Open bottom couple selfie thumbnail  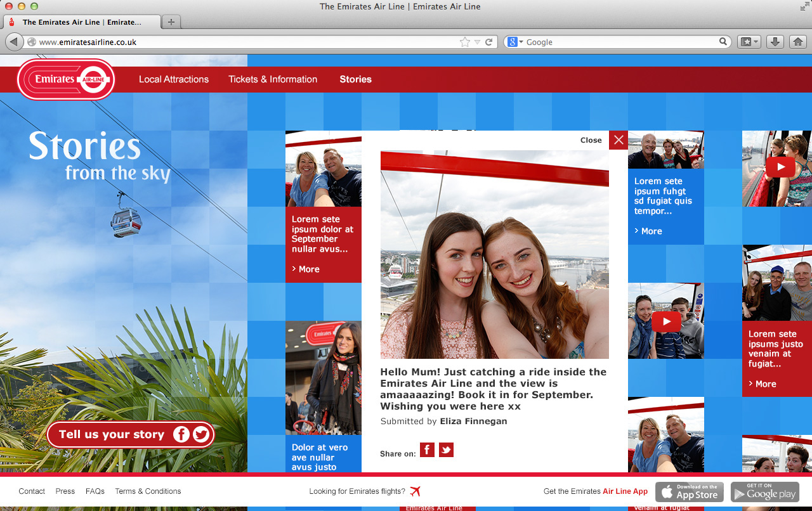[x=666, y=435]
